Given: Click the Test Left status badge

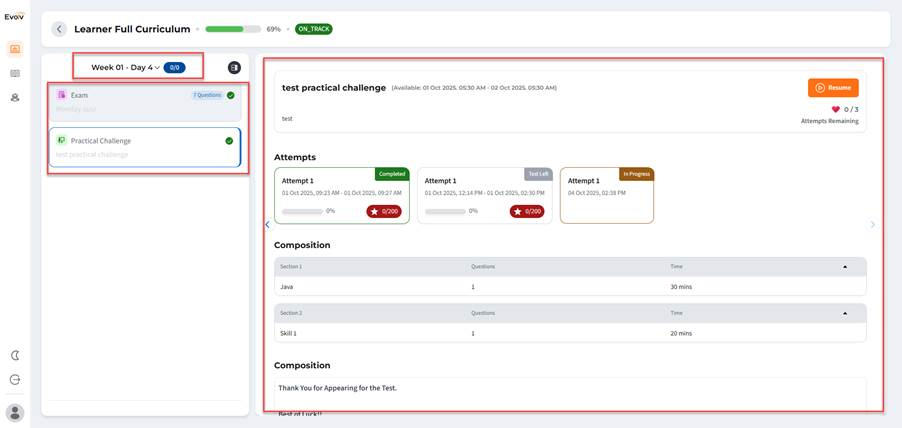Looking at the screenshot, I should (x=538, y=174).
